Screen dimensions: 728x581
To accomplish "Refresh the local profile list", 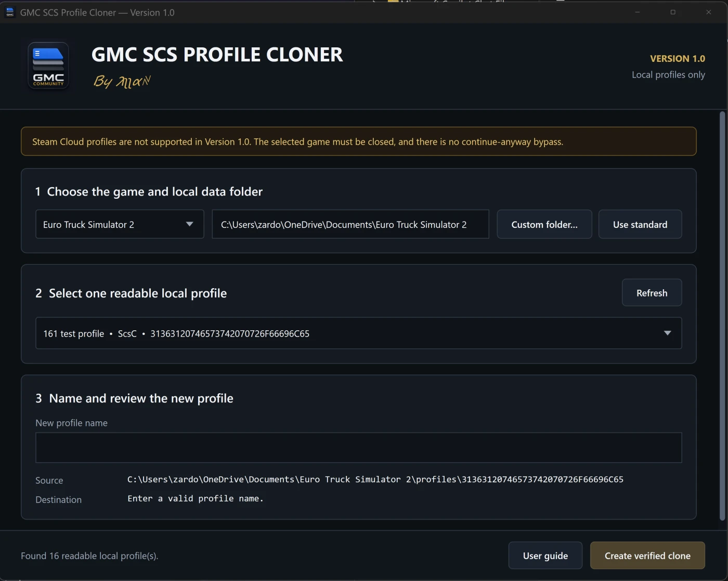I will [x=652, y=293].
